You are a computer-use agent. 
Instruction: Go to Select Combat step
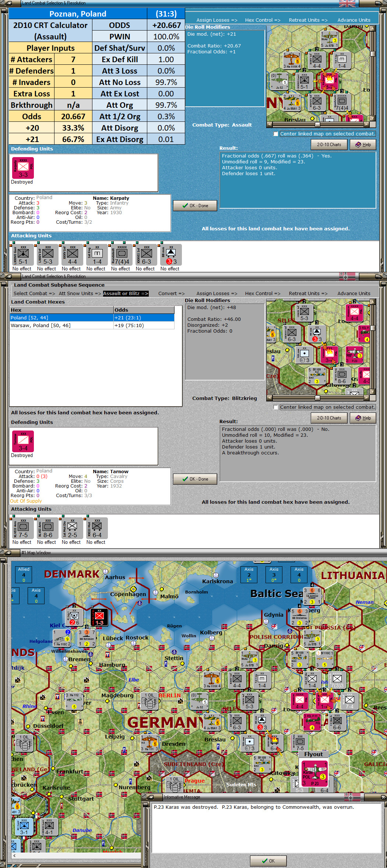click(34, 293)
